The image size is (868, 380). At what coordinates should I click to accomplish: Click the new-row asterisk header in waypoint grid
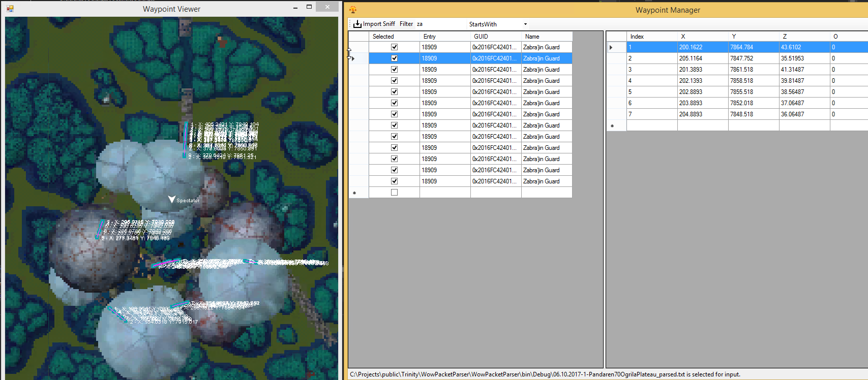point(616,125)
